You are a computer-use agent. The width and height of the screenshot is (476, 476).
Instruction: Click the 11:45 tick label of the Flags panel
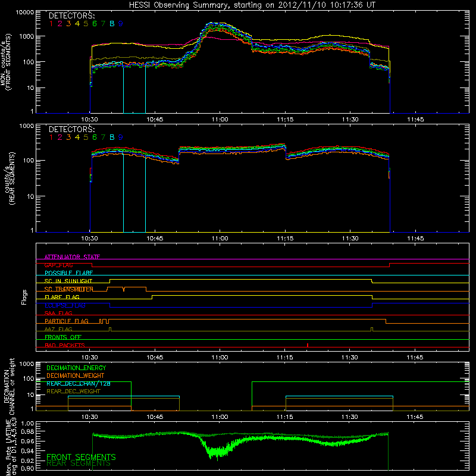(x=415, y=358)
